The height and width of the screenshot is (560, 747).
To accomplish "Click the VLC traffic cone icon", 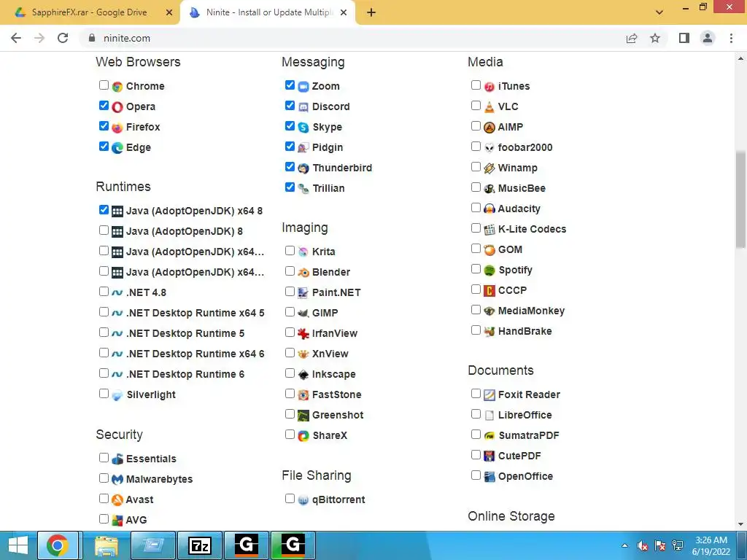I will pyautogui.click(x=489, y=107).
